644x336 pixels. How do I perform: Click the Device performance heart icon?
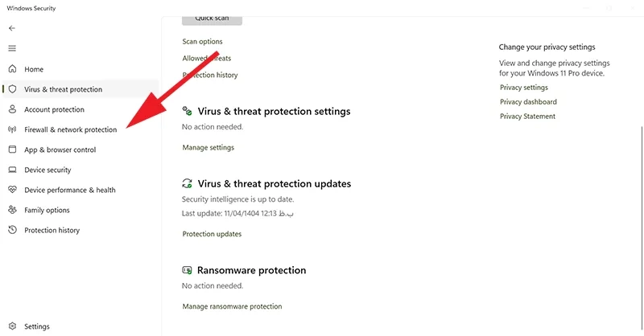[x=12, y=190]
